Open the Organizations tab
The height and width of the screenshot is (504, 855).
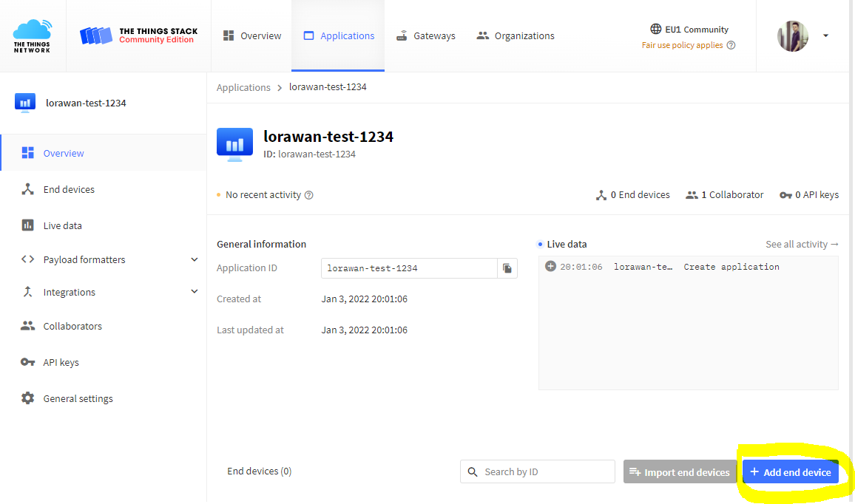click(516, 36)
